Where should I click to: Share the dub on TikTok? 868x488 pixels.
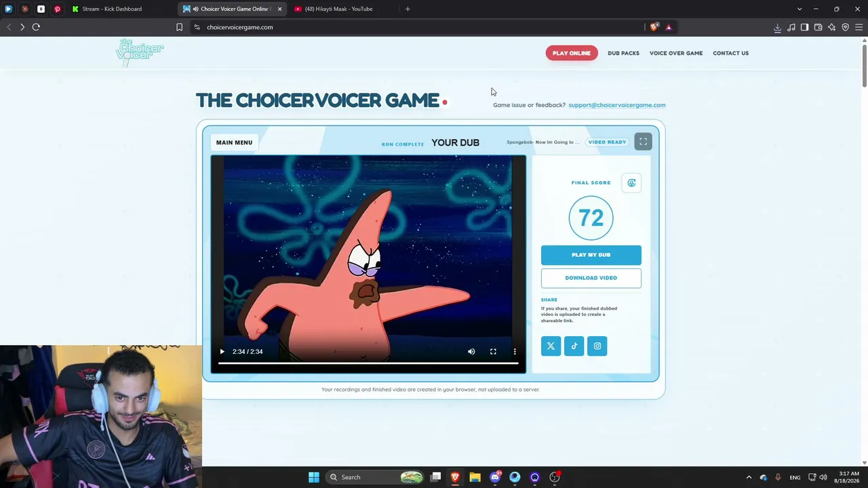(x=574, y=346)
